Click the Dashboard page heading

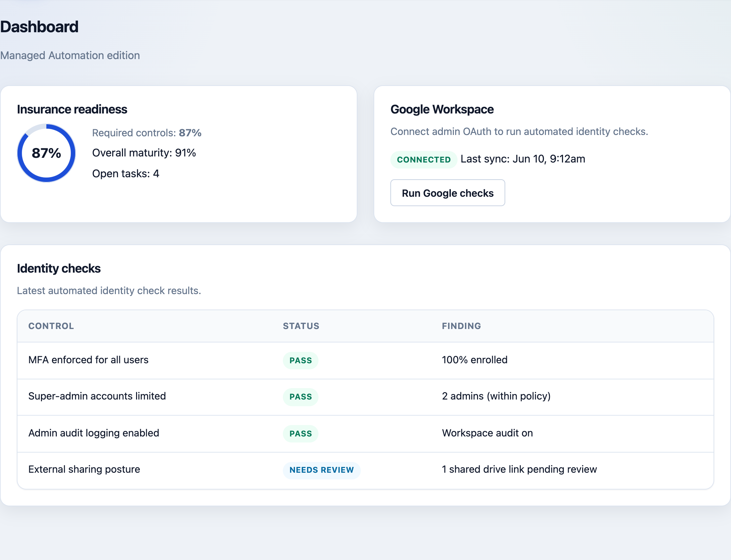coord(39,27)
